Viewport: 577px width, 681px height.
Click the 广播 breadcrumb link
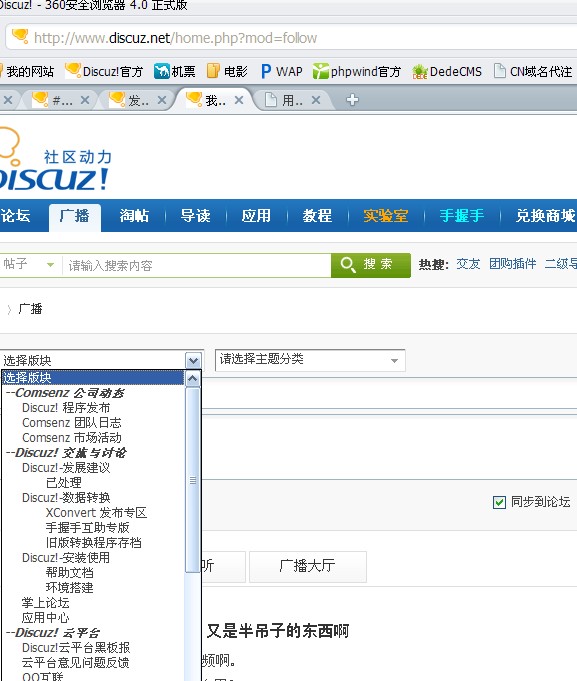point(30,309)
